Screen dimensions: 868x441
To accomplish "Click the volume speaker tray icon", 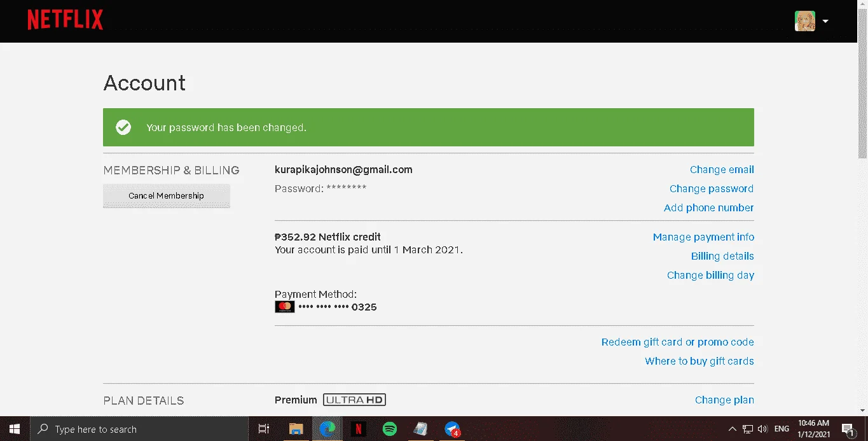I will [762, 429].
